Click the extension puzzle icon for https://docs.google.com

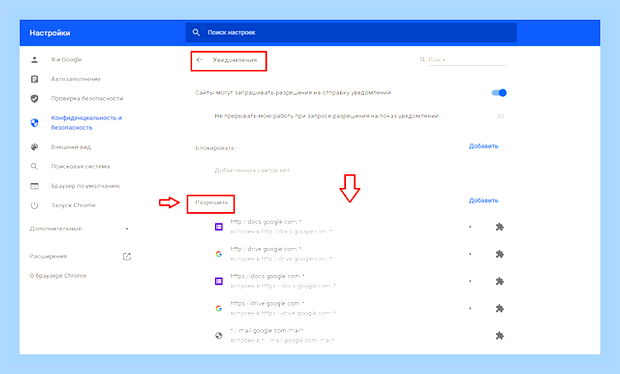point(500,281)
